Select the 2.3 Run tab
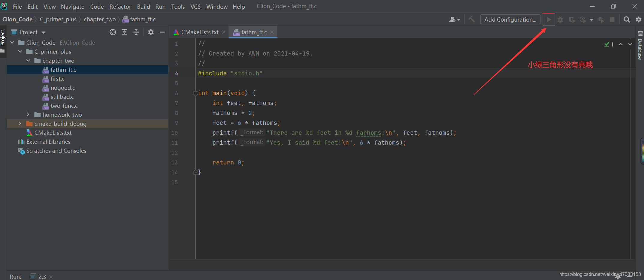The image size is (644, 280). tap(38, 276)
